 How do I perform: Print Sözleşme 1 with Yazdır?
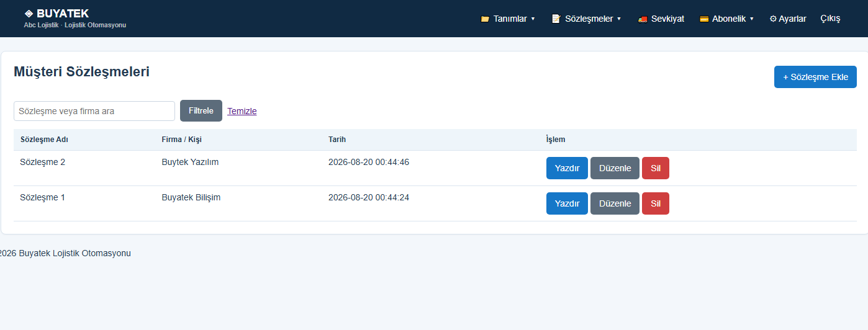click(567, 203)
